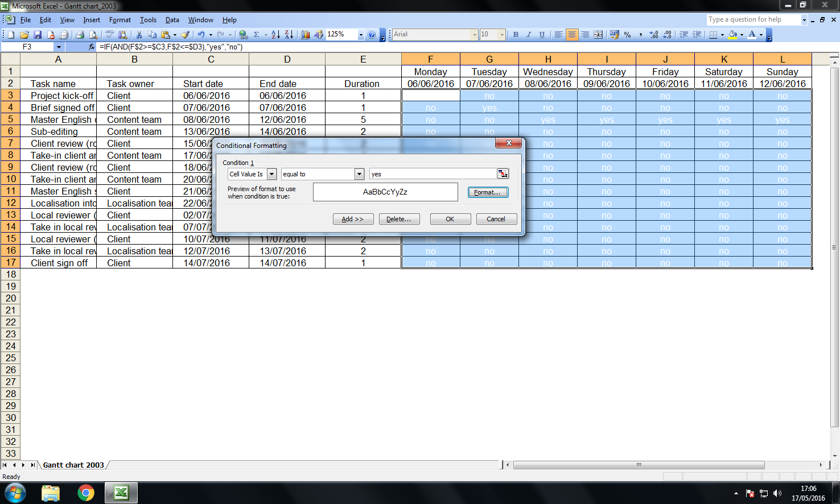840x504 pixels.
Task: Pick the Font Color swatch
Action: 752,34
